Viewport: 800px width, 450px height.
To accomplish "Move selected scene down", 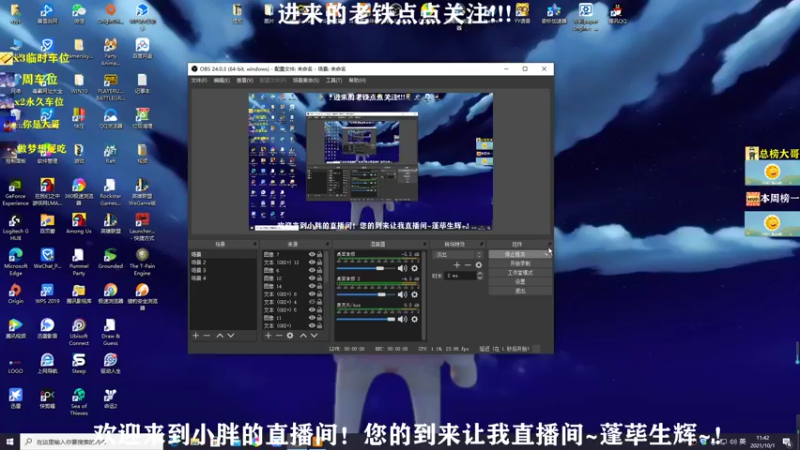I will [x=231, y=335].
